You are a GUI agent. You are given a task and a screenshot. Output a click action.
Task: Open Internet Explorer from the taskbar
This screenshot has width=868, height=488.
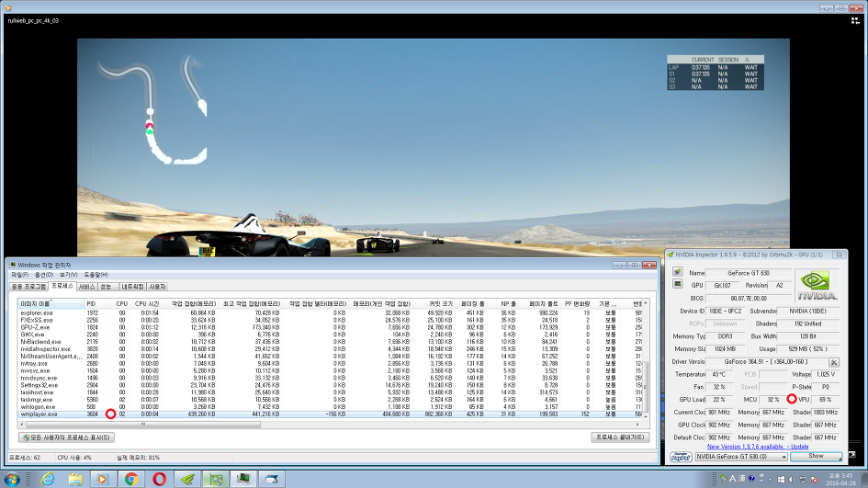pyautogui.click(x=48, y=479)
